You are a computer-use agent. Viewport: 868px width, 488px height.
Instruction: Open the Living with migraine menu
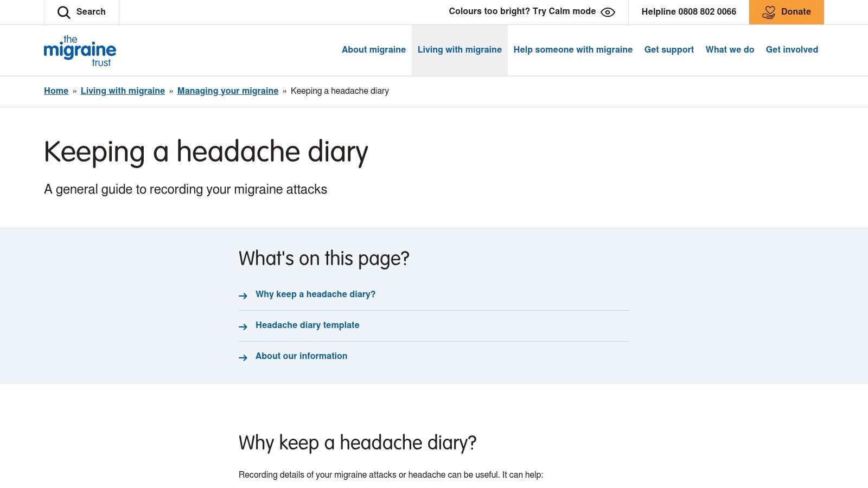point(459,49)
